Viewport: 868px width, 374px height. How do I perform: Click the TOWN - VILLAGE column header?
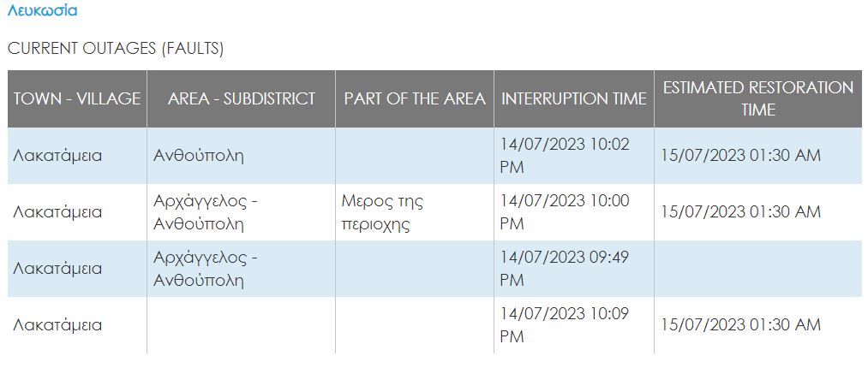[x=77, y=99]
